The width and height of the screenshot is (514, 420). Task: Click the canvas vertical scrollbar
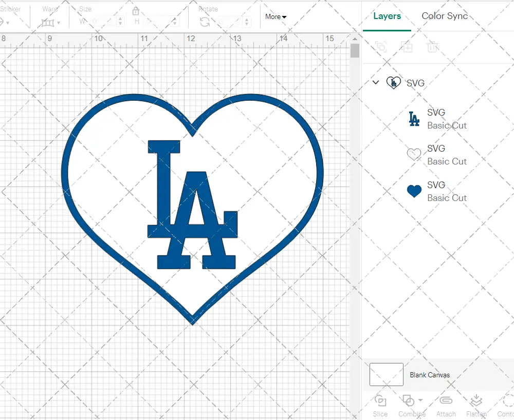[355, 51]
